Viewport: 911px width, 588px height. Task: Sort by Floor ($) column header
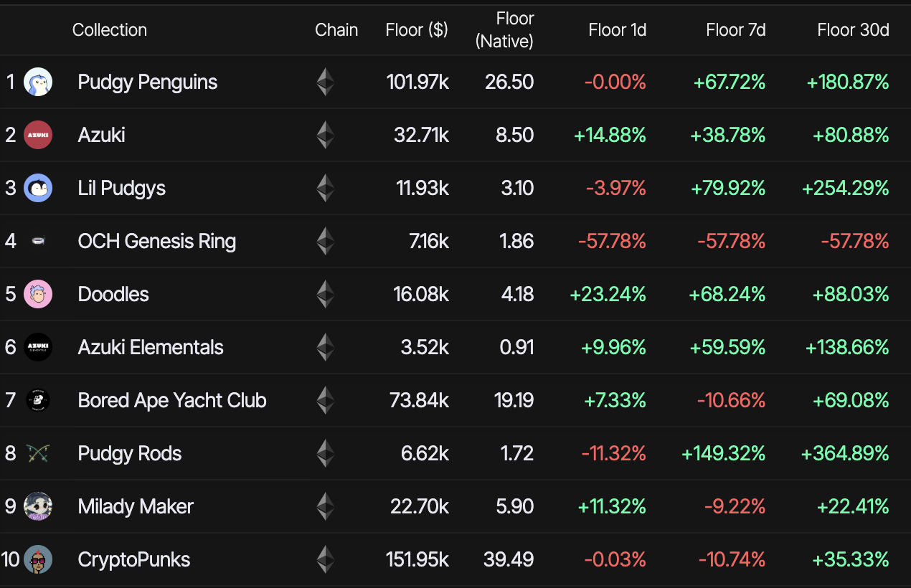point(417,30)
